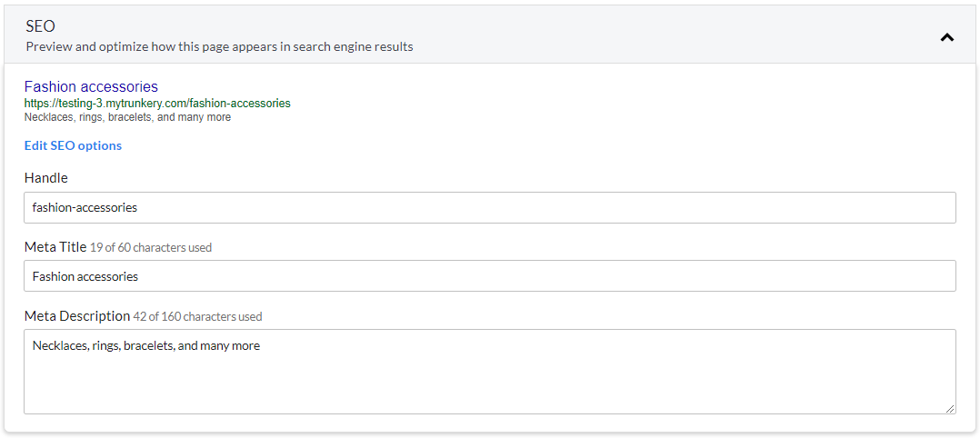Click the gray preview snippet under the URL
The image size is (980, 438).
tap(127, 117)
